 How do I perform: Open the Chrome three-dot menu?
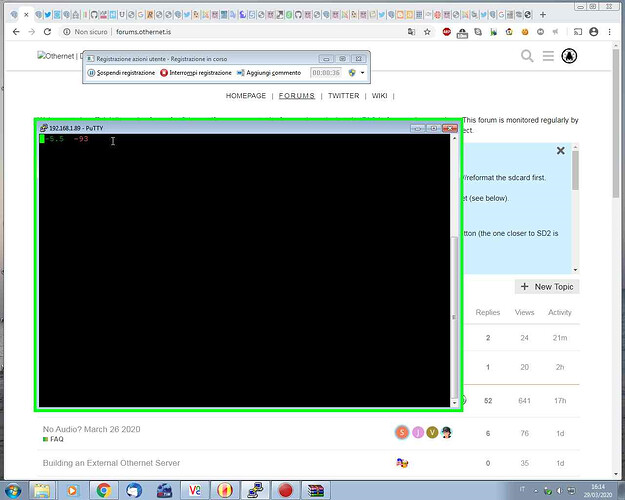609,31
